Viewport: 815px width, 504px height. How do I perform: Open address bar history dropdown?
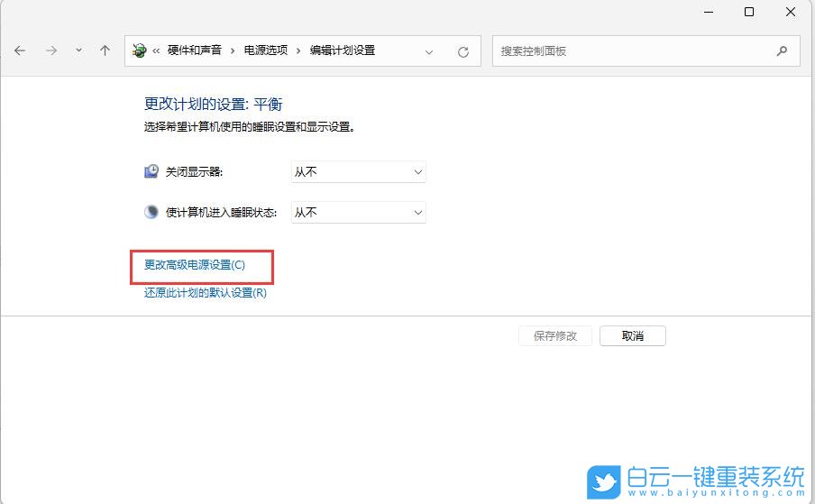tap(429, 51)
